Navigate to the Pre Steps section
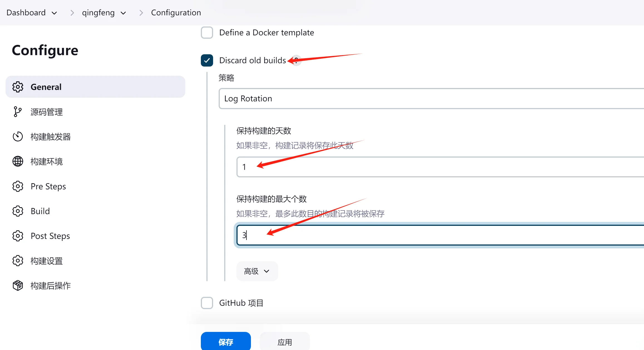 95,186
